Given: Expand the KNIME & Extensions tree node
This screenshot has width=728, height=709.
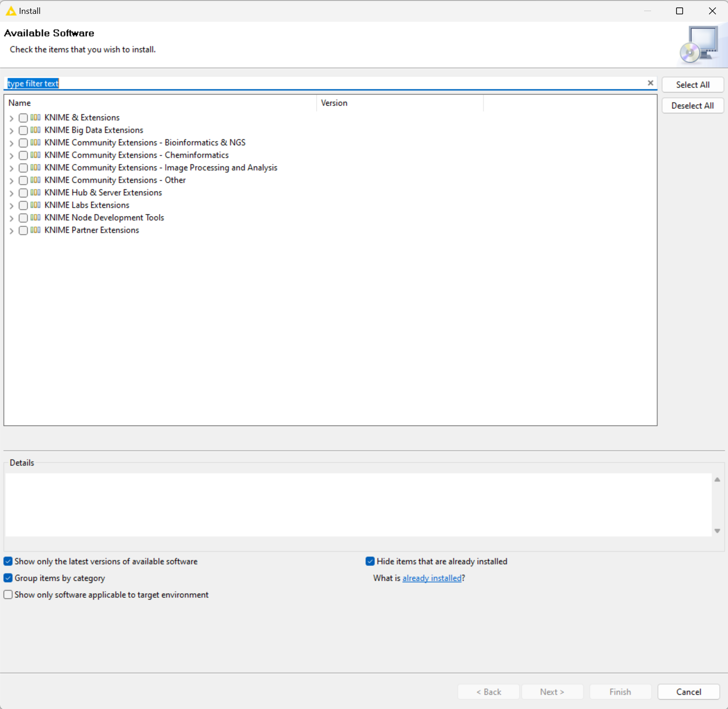Looking at the screenshot, I should tap(12, 119).
